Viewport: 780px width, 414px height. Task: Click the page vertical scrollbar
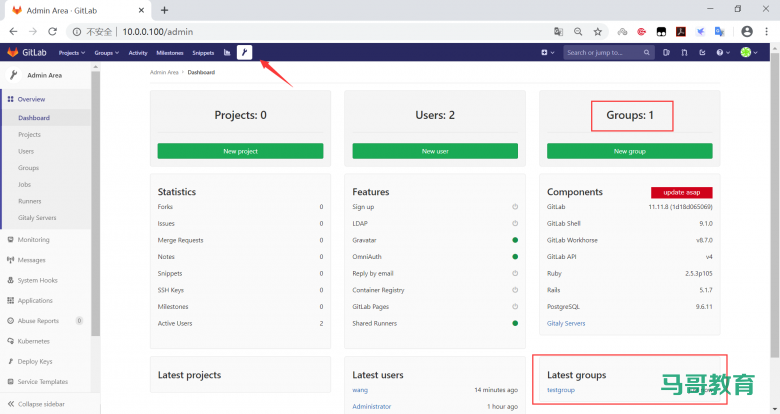(x=775, y=205)
